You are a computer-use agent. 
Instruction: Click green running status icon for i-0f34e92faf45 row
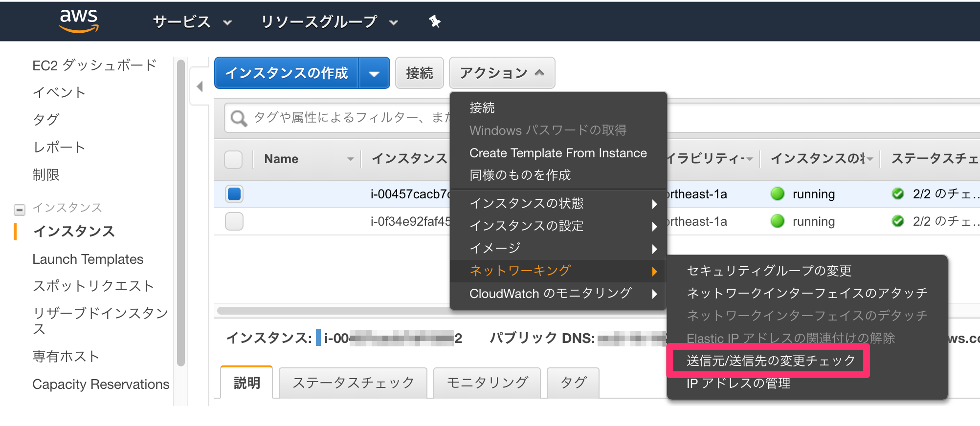pos(777,221)
